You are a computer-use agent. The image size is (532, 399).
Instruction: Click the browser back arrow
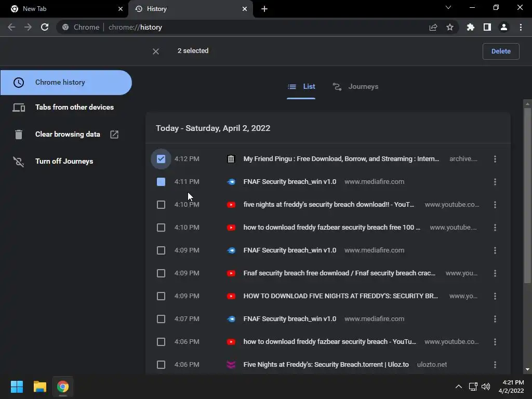pyautogui.click(x=11, y=27)
